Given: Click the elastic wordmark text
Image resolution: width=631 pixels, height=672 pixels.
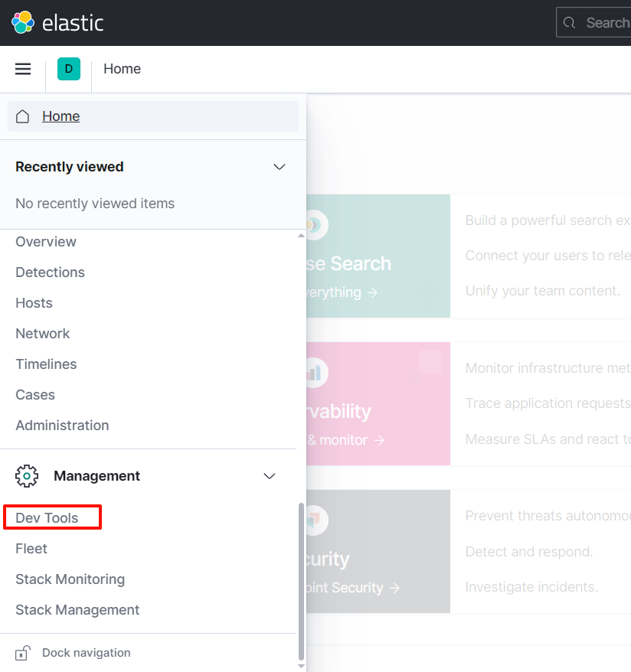Looking at the screenshot, I should coord(73,23).
